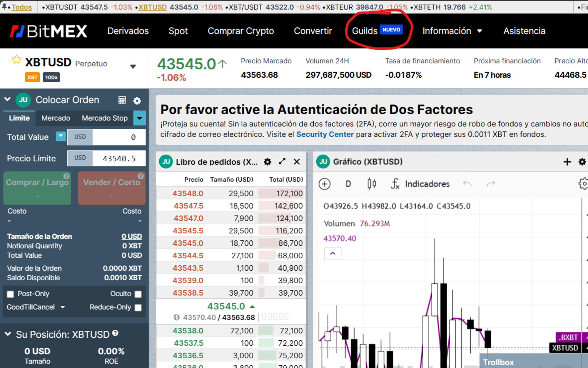
Task: Enable the Post-Only checkbox
Action: point(10,294)
